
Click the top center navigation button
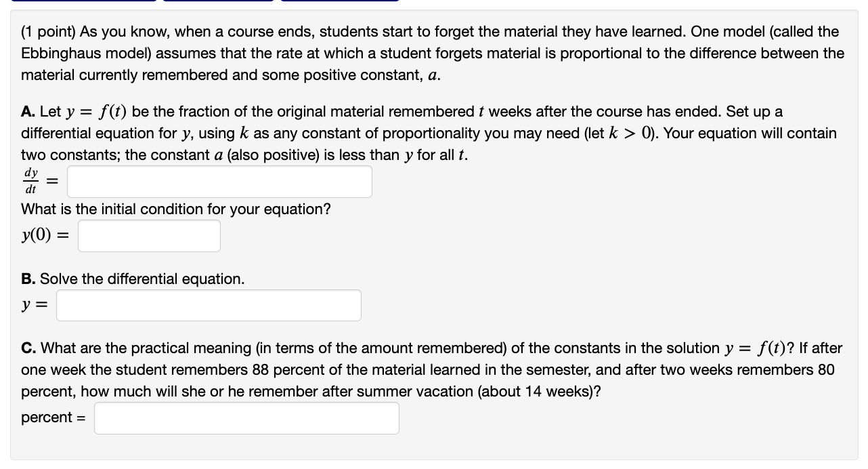(217, 2)
